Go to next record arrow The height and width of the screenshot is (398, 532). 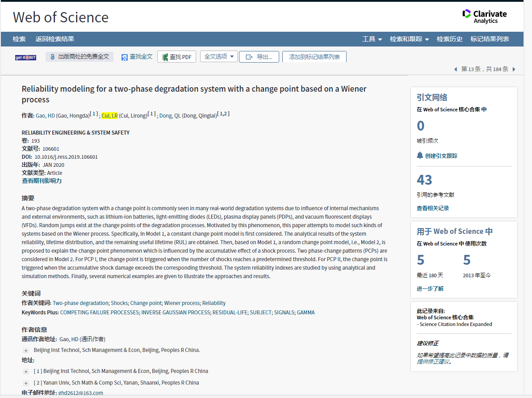click(514, 69)
